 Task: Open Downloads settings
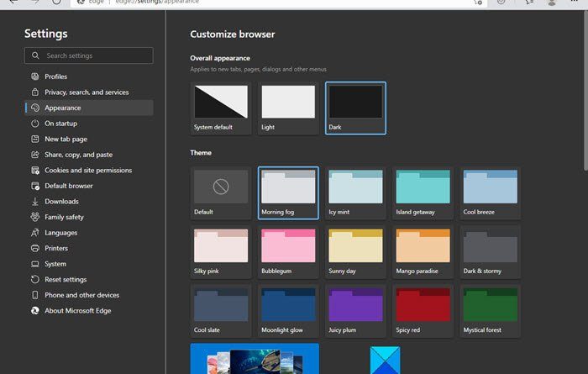coord(89,202)
